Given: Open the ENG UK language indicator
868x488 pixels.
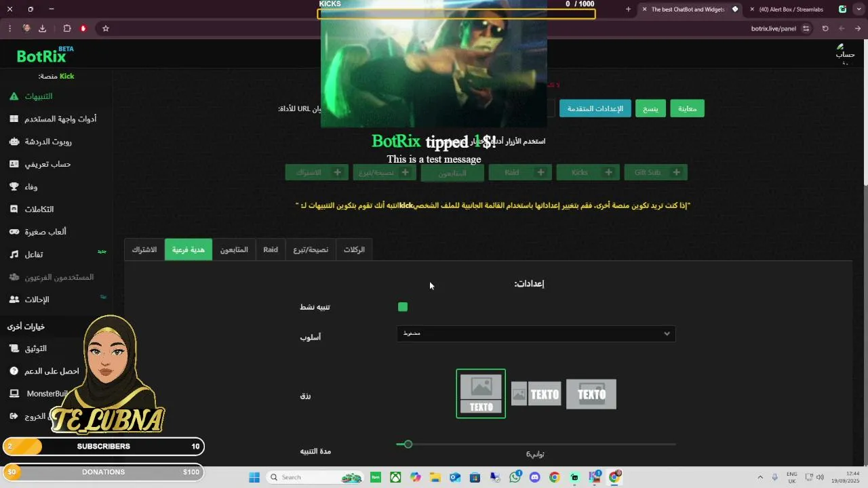Looking at the screenshot, I should pos(792,477).
